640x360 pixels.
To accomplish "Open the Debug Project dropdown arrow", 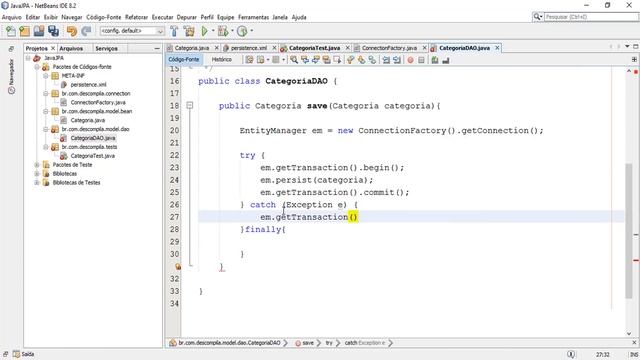I will pos(232,31).
